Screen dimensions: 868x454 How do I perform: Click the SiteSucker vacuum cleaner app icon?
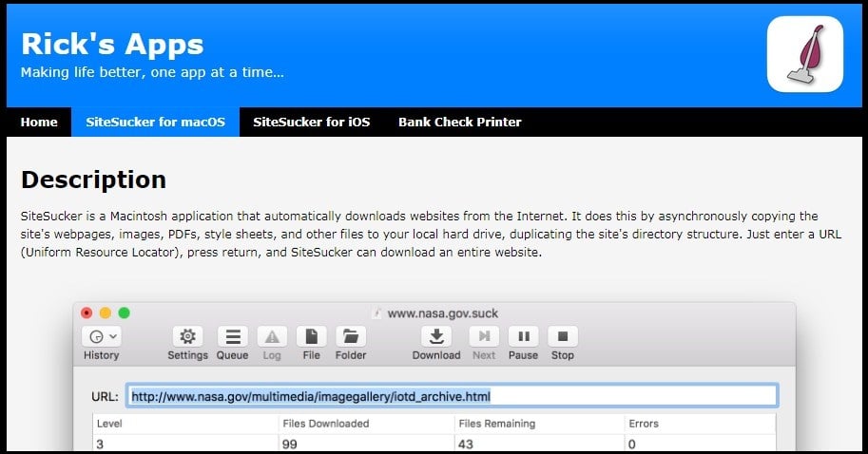point(805,53)
